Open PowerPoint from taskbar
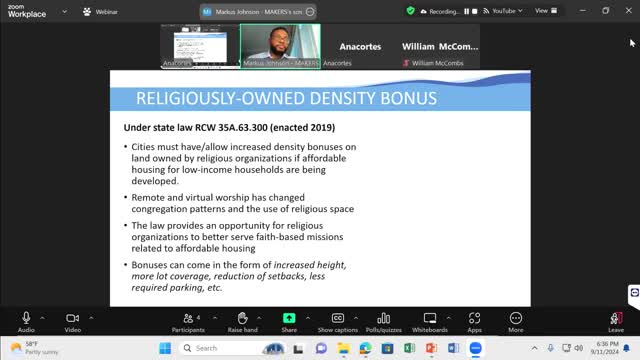 tap(431, 348)
